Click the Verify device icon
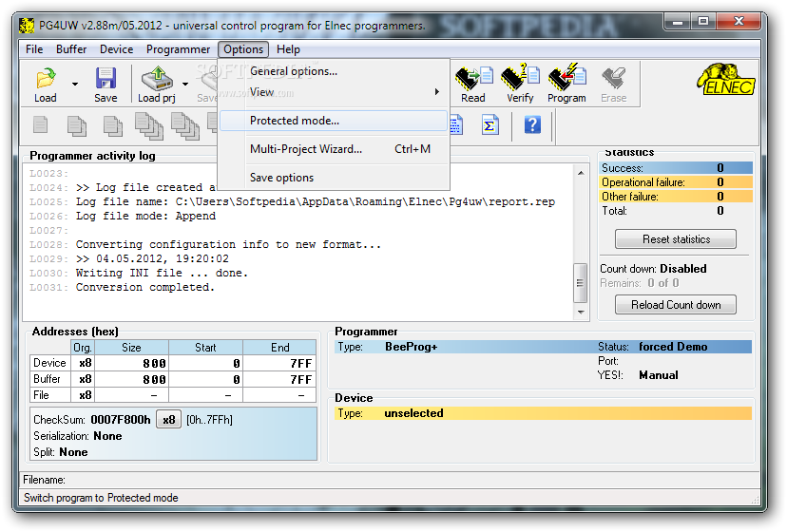 520,78
